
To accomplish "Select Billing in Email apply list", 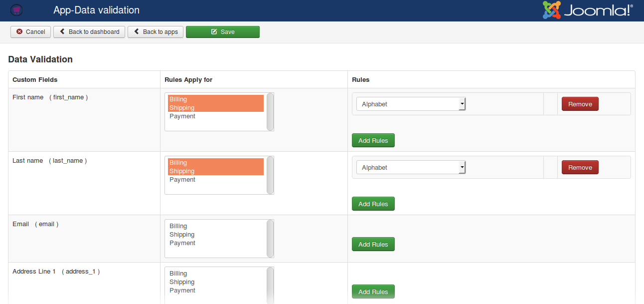I will [178, 226].
